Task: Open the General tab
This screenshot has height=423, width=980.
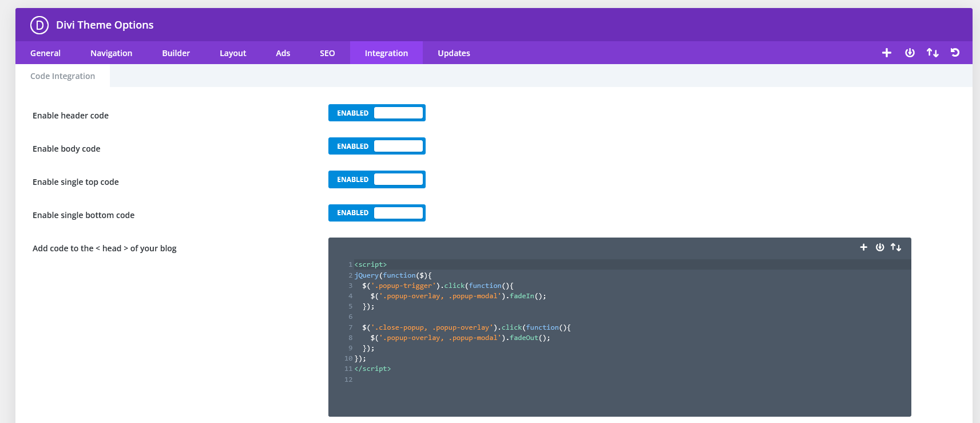Action: pyautogui.click(x=45, y=53)
